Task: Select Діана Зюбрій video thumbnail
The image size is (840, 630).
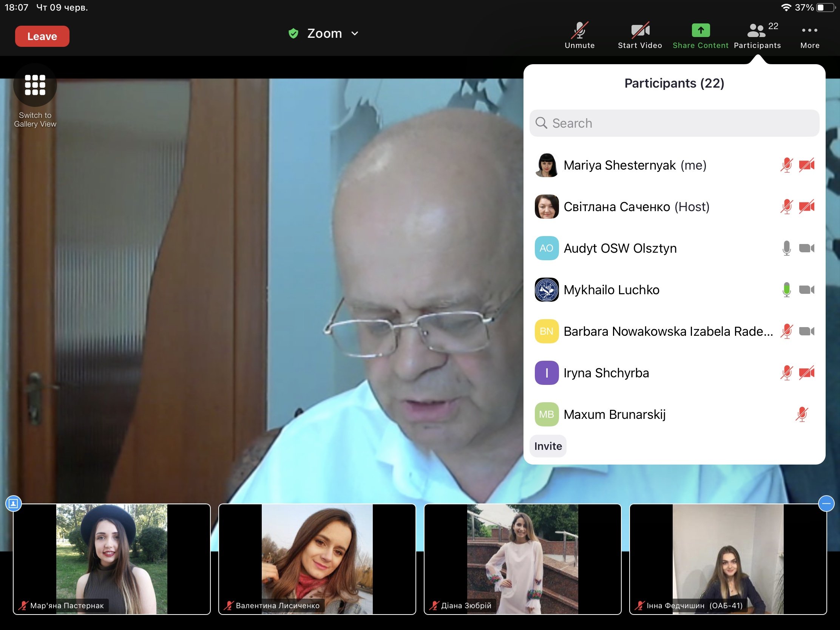Action: (522, 559)
